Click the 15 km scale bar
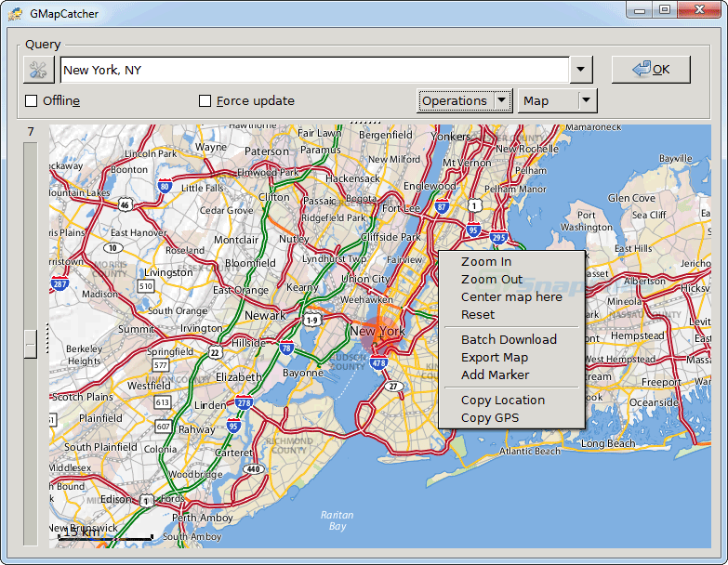 tap(105, 537)
